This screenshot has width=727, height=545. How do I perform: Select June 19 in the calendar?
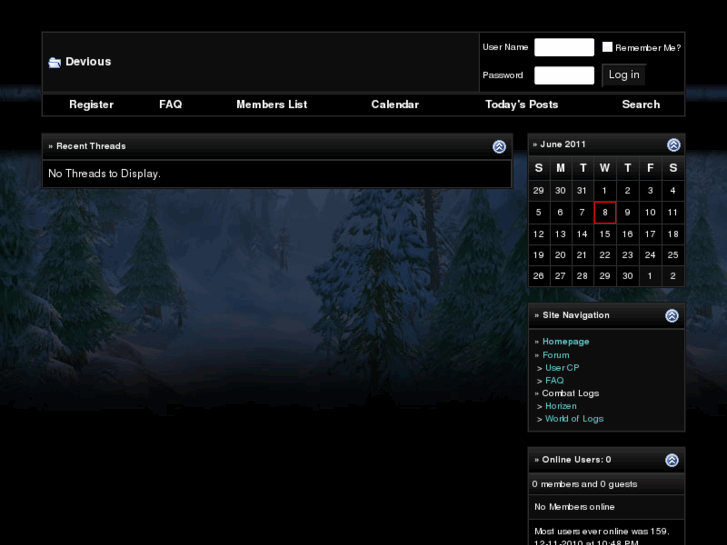[538, 255]
